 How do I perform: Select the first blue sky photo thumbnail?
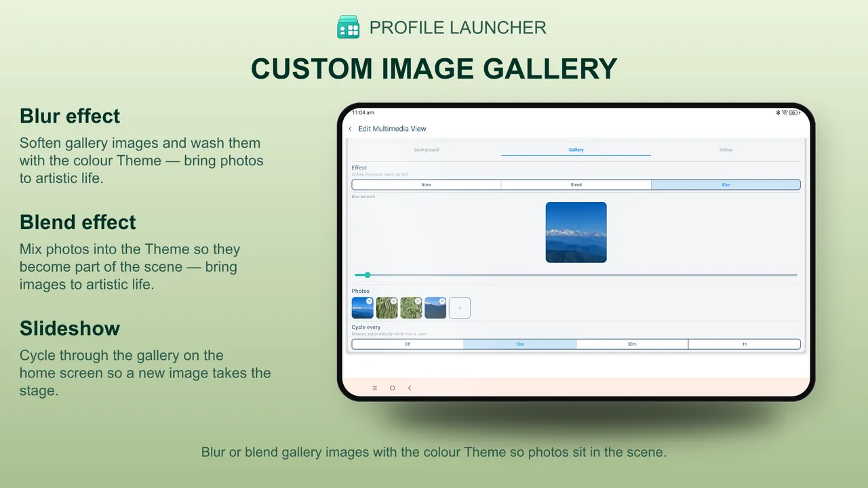tap(362, 308)
